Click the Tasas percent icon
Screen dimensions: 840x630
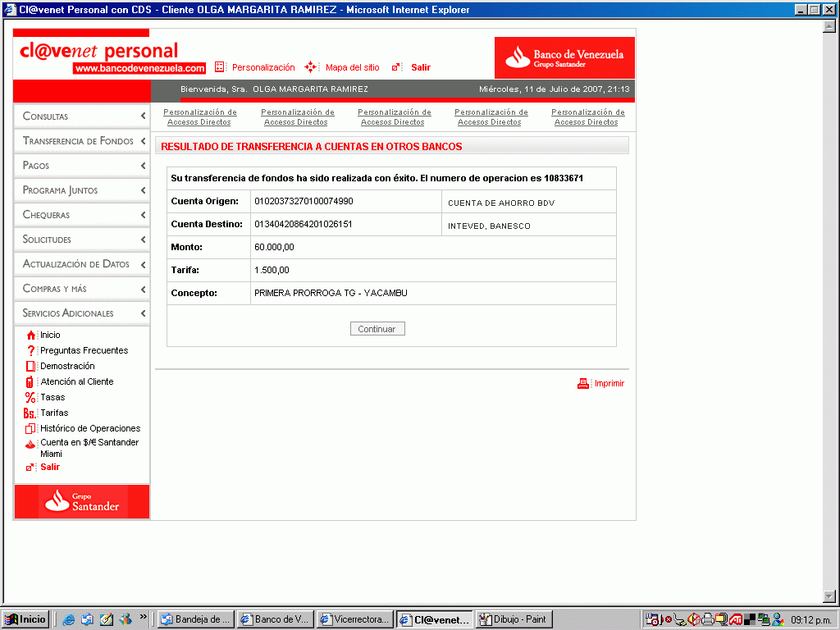[30, 398]
